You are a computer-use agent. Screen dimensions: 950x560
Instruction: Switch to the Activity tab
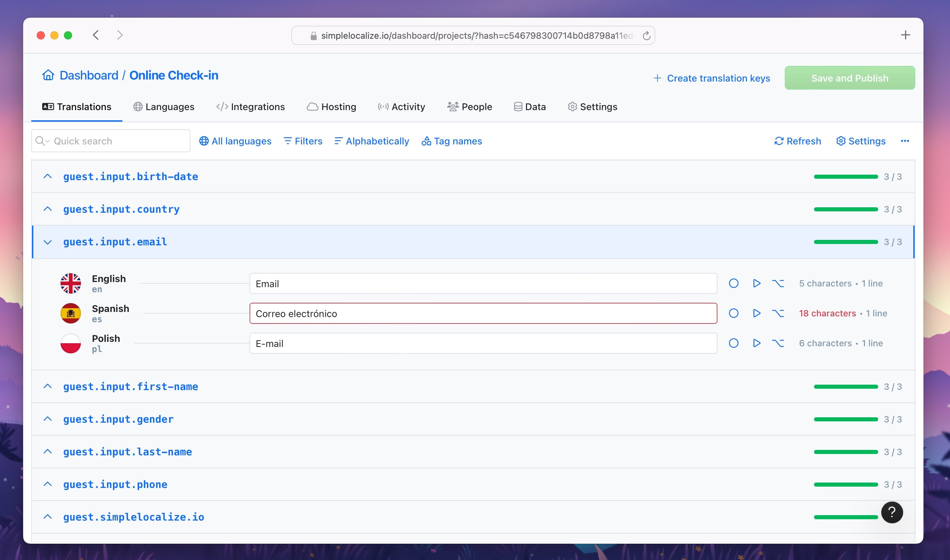click(x=401, y=107)
